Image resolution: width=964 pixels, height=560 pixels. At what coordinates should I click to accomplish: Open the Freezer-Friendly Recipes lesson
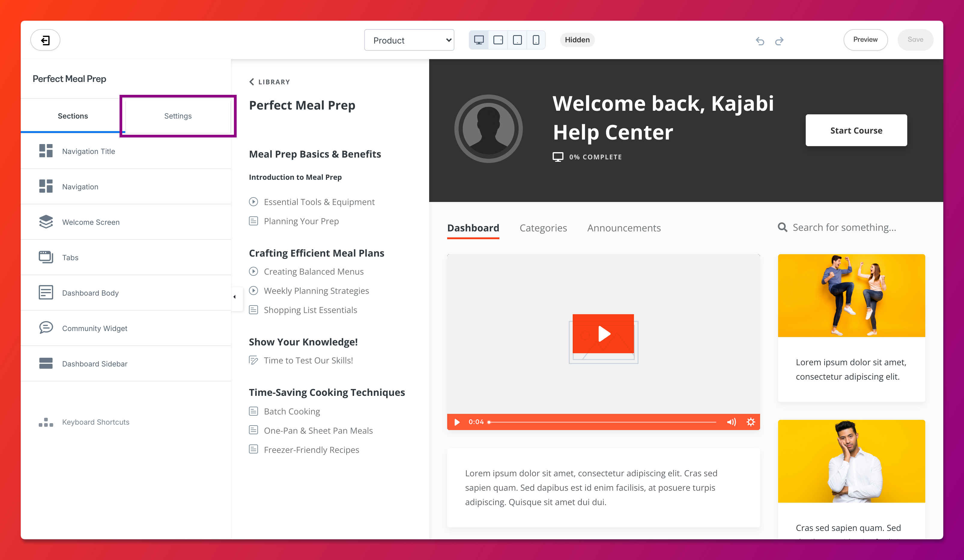point(311,450)
